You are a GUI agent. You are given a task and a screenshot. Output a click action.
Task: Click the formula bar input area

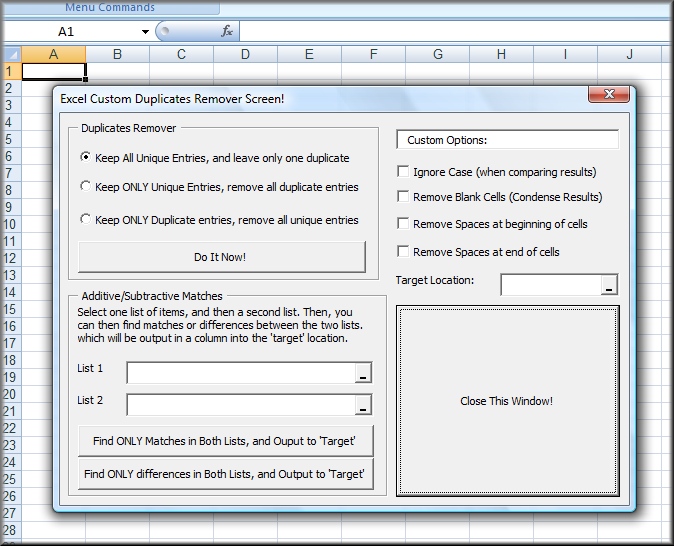point(456,31)
